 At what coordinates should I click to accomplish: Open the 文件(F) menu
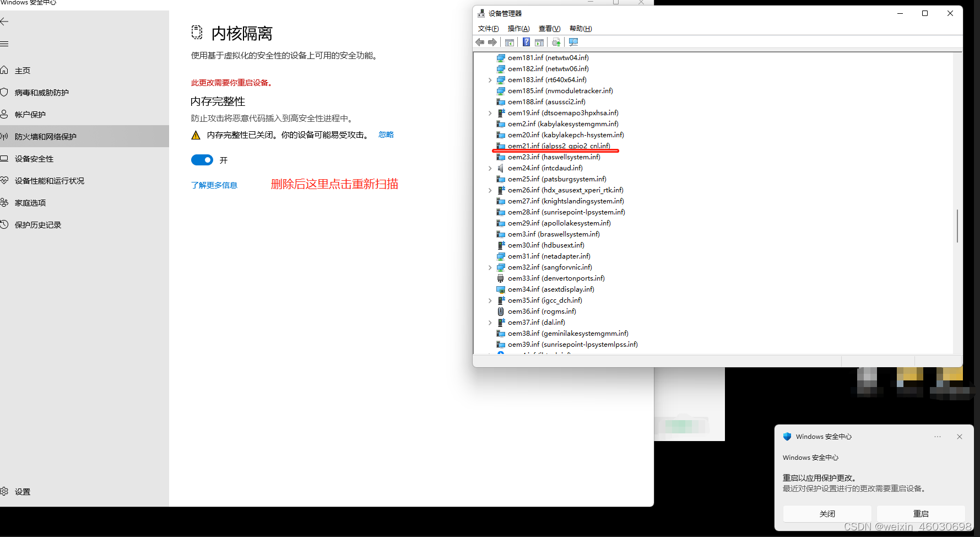click(x=488, y=29)
